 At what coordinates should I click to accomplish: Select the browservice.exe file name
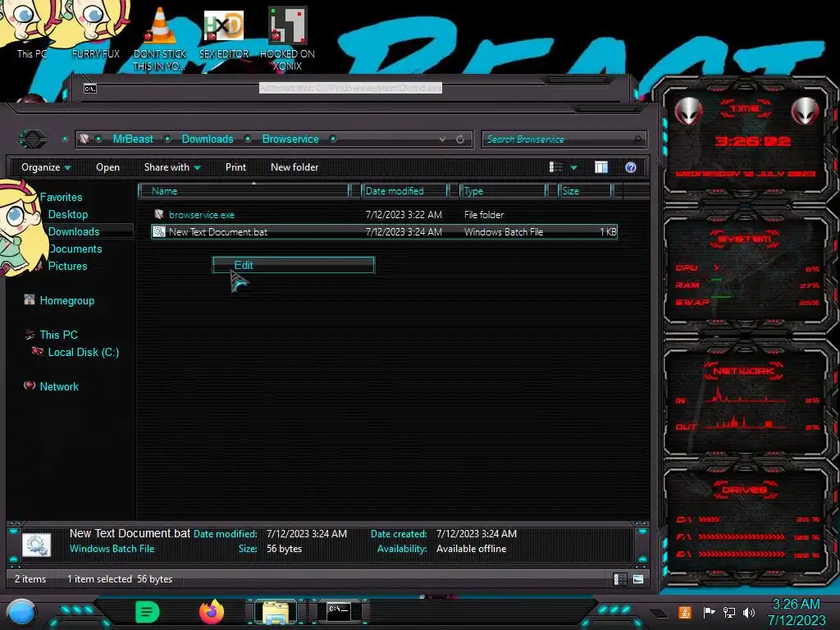tap(202, 215)
